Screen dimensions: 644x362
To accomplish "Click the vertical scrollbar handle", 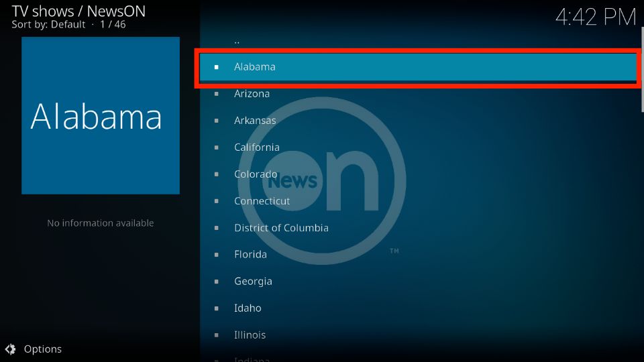I will 643,69.
